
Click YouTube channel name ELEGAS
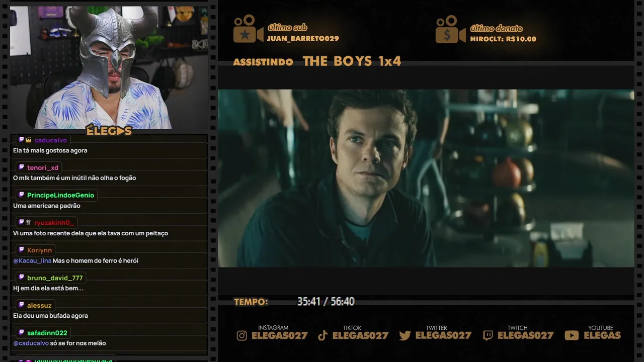(x=602, y=335)
